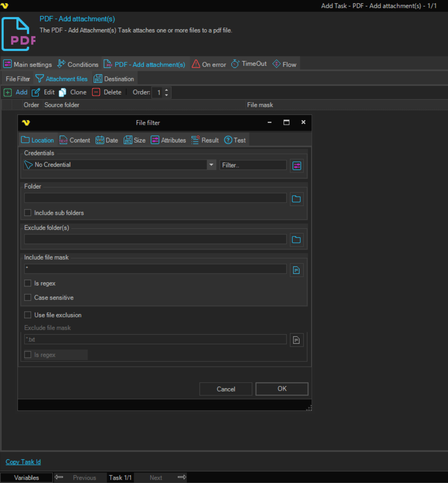448x483 pixels.
Task: Switch to the Content tab
Action: point(75,140)
